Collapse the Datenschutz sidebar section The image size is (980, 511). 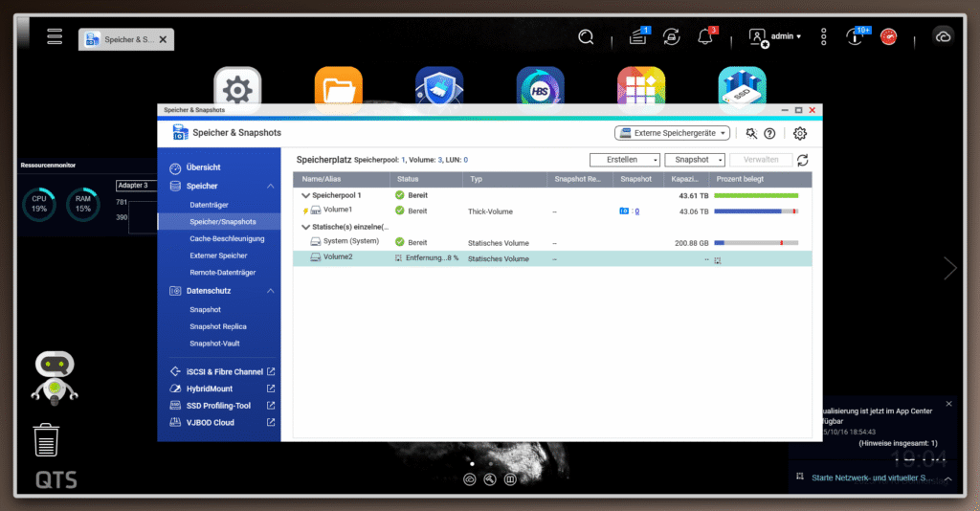(x=271, y=291)
